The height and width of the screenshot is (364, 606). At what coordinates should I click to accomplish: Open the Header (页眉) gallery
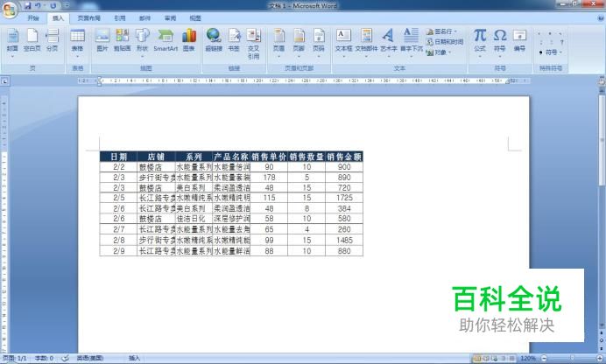click(278, 42)
